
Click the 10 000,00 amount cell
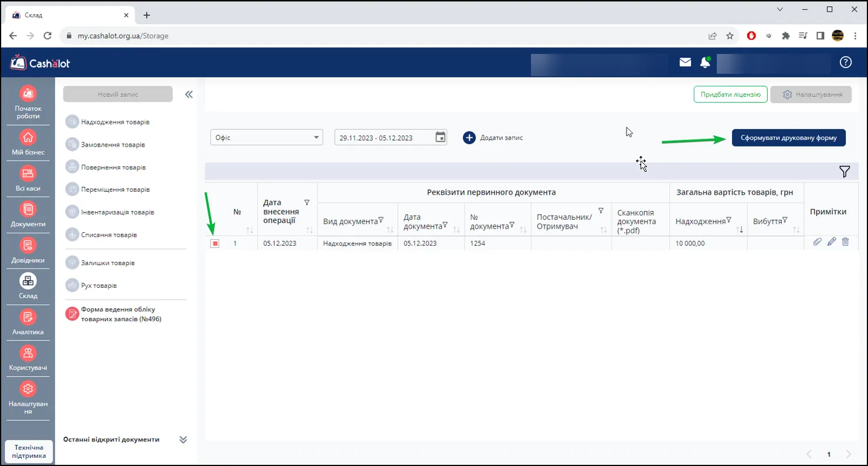click(x=709, y=243)
